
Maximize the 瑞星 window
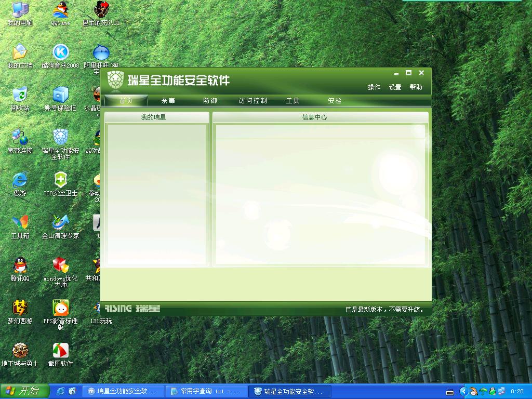pos(408,73)
